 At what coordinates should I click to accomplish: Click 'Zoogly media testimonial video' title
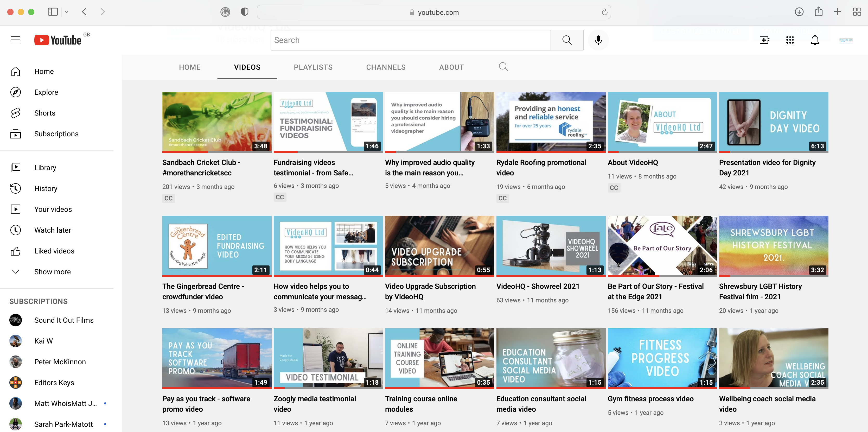[x=315, y=404]
